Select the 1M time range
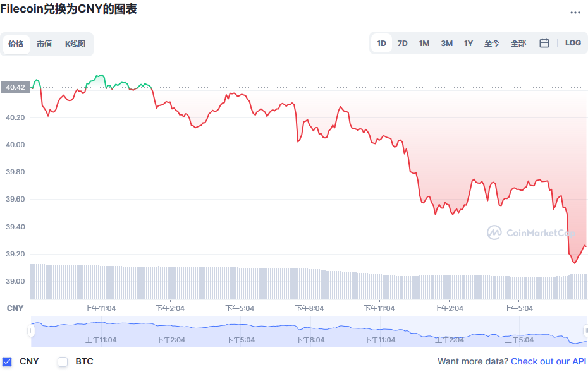This screenshot has height=379, width=588. (424, 44)
